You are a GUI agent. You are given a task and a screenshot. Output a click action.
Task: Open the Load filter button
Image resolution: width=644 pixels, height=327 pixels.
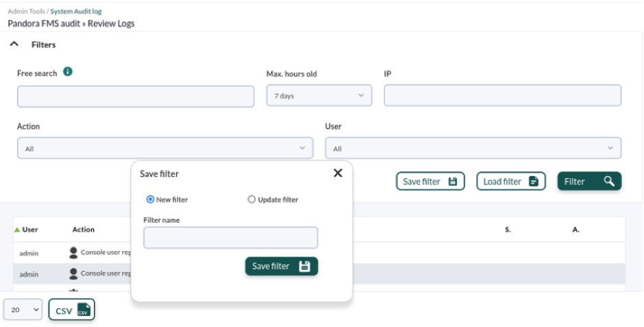510,181
